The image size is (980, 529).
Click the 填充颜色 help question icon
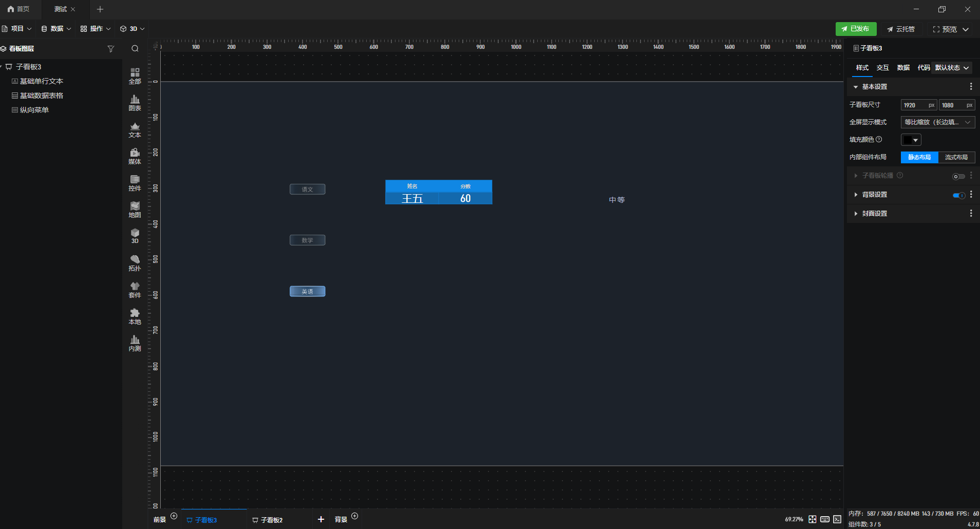pos(879,139)
